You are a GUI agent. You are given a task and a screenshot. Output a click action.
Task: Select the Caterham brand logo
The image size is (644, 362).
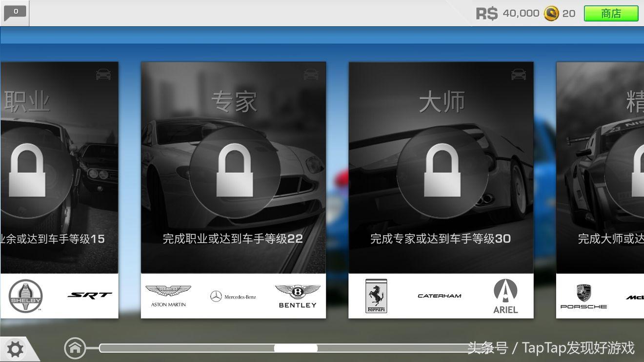440,295
